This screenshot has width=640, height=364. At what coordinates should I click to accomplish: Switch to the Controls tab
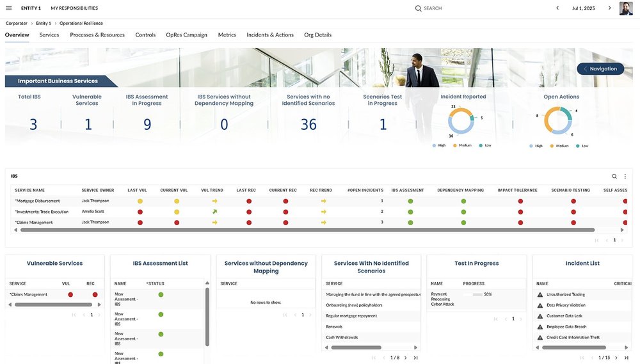point(145,35)
